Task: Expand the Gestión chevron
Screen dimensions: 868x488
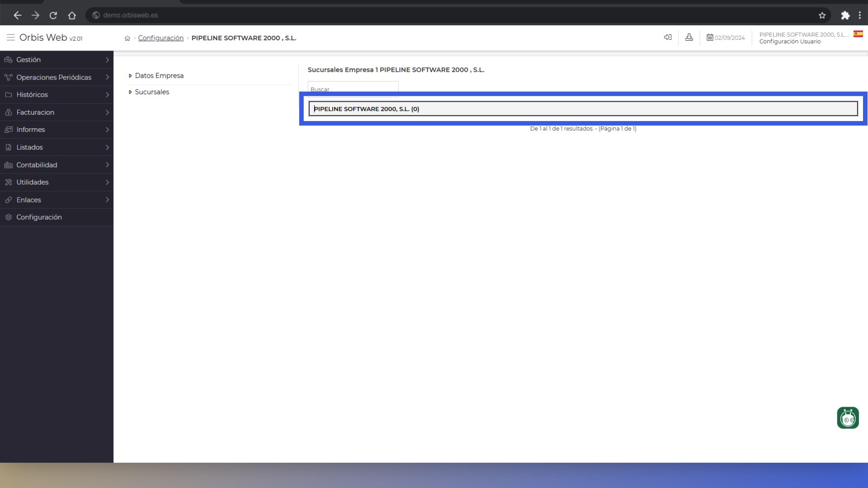Action: click(x=107, y=60)
